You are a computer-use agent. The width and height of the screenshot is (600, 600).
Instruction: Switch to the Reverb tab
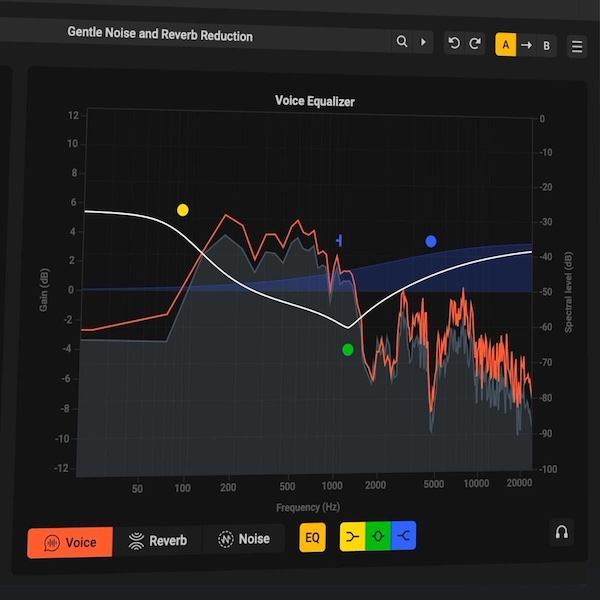158,541
